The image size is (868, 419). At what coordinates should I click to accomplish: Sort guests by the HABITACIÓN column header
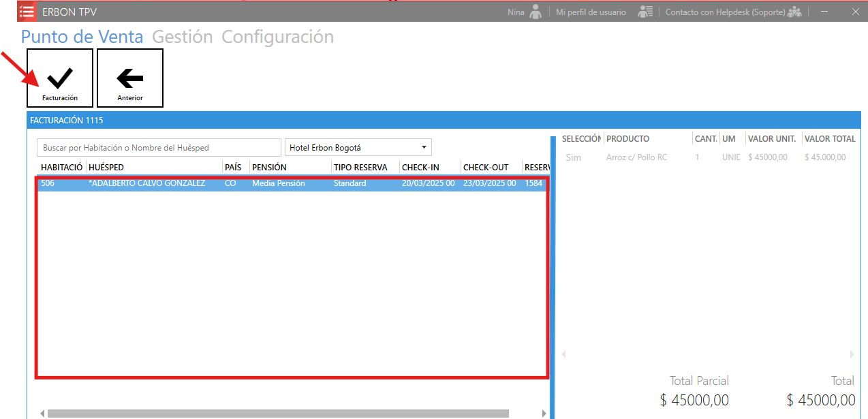[x=61, y=168]
